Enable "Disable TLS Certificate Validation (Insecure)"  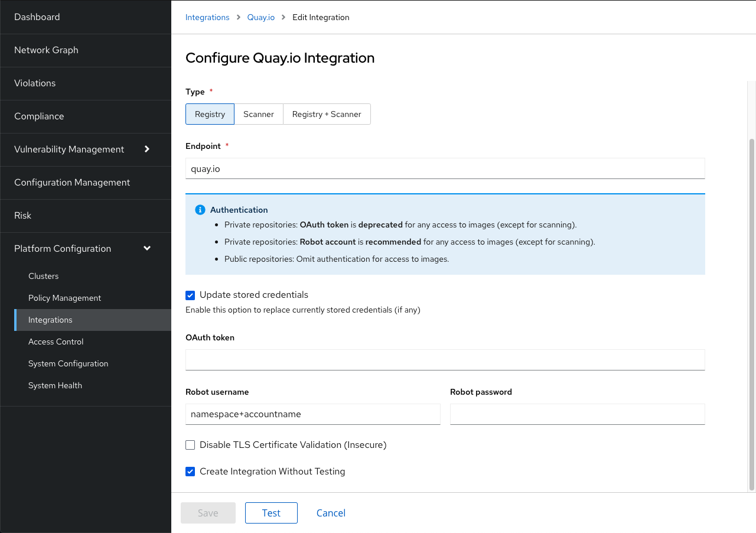(190, 444)
